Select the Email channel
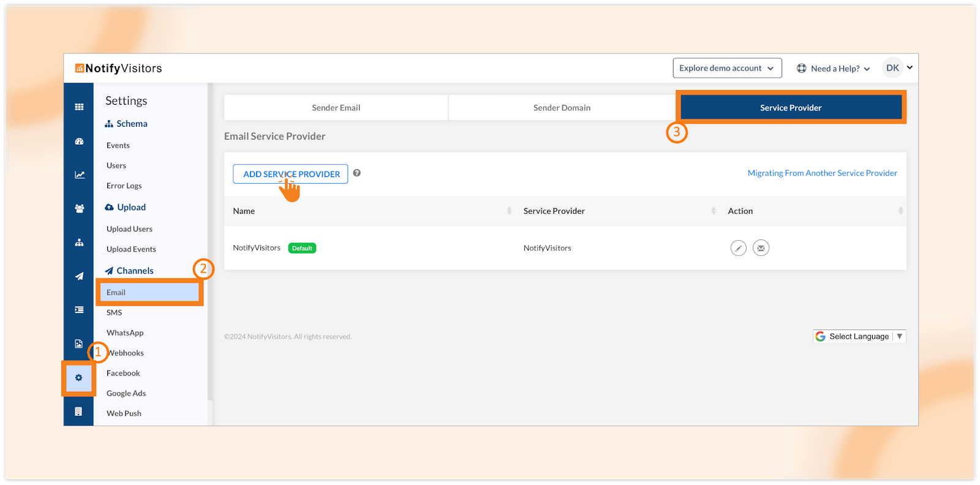The height and width of the screenshot is (485, 980). (149, 292)
